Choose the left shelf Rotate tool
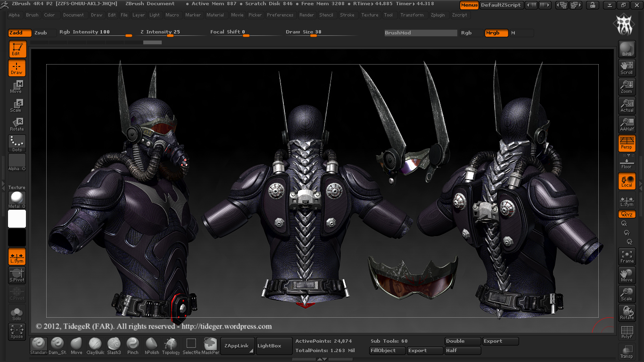 (17, 124)
